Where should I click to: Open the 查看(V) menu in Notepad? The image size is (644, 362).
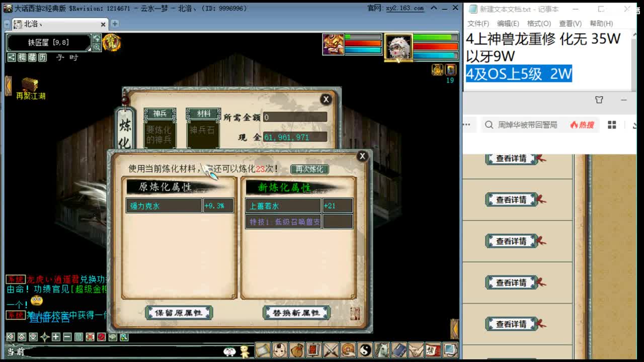[x=570, y=24]
